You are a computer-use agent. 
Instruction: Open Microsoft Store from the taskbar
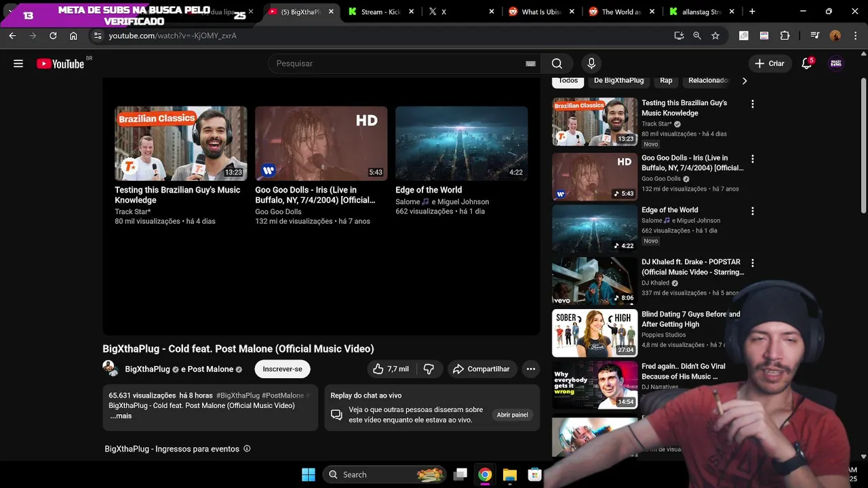[x=535, y=474]
